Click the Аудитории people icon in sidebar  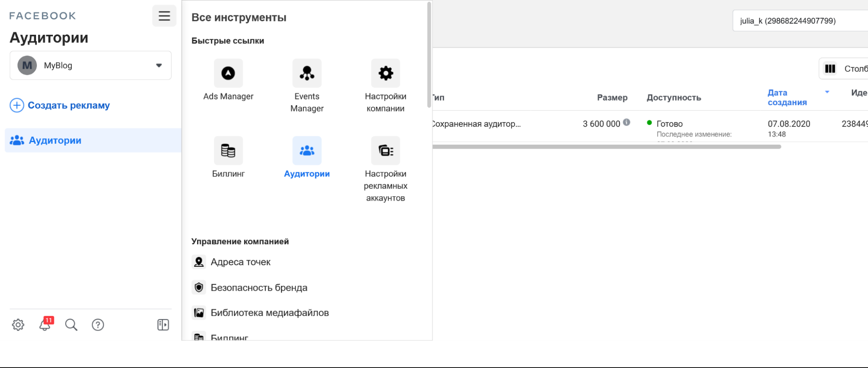[17, 140]
